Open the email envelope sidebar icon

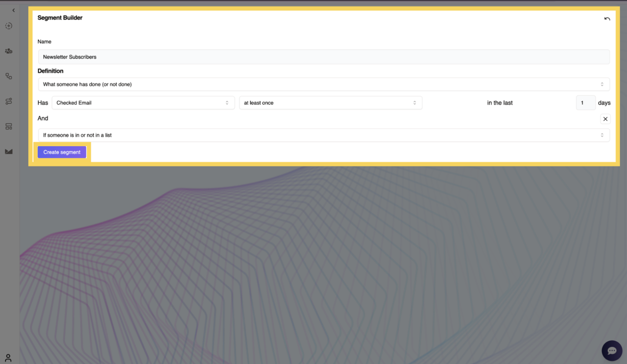(9, 151)
